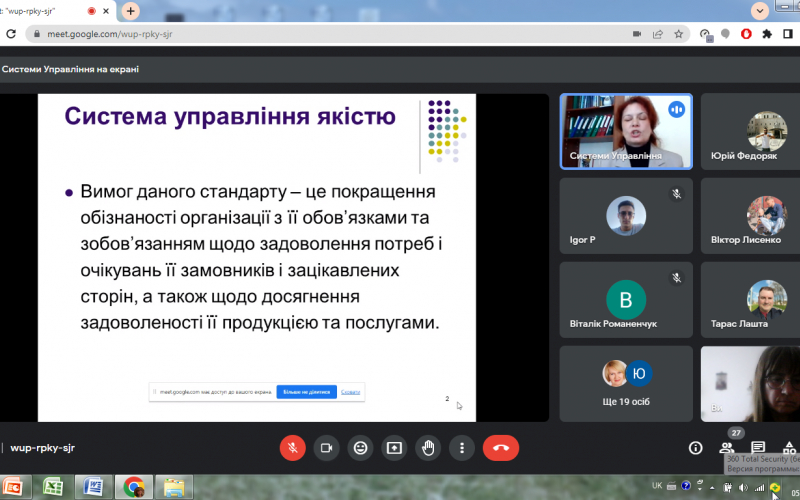Bookmark this page with the star icon
The height and width of the screenshot is (500, 800).
pos(679,34)
